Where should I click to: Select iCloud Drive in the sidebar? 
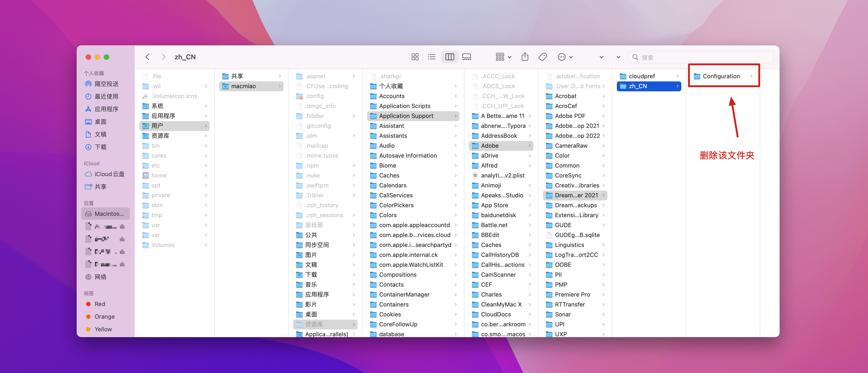(x=109, y=174)
